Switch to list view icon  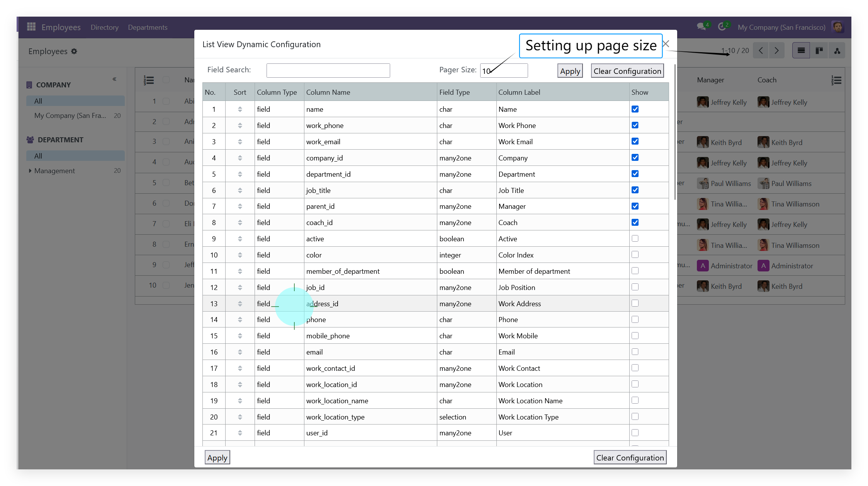(x=801, y=51)
